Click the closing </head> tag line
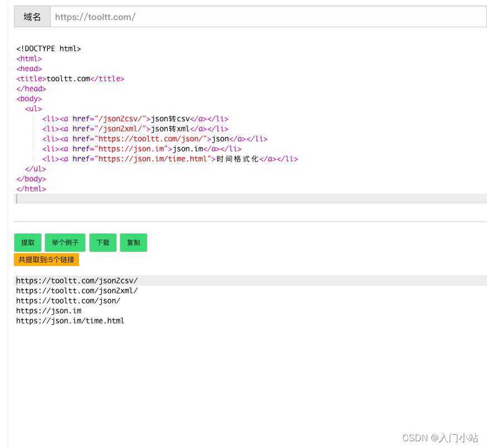This screenshot has height=448, width=487. [31, 89]
